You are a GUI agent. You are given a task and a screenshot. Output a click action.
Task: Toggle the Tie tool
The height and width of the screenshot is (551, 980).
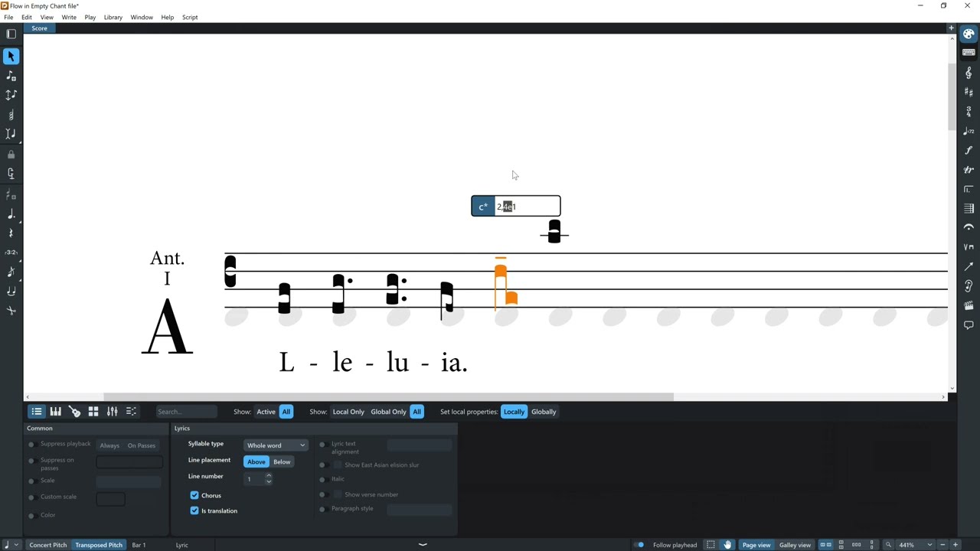click(11, 291)
